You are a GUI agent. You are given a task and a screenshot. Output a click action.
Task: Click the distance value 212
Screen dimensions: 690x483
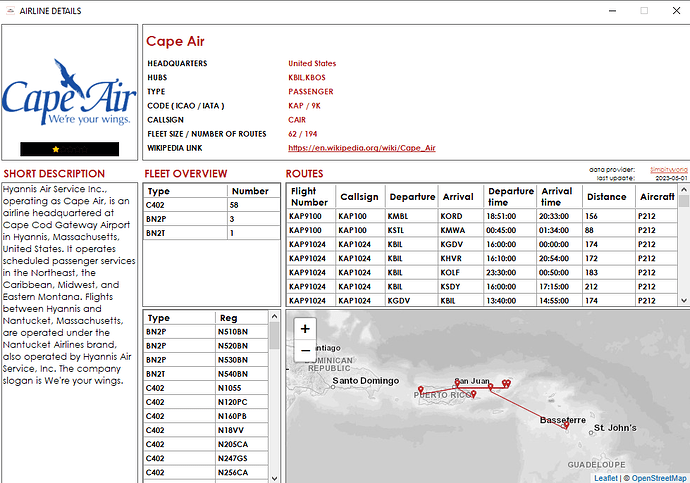tap(609, 286)
